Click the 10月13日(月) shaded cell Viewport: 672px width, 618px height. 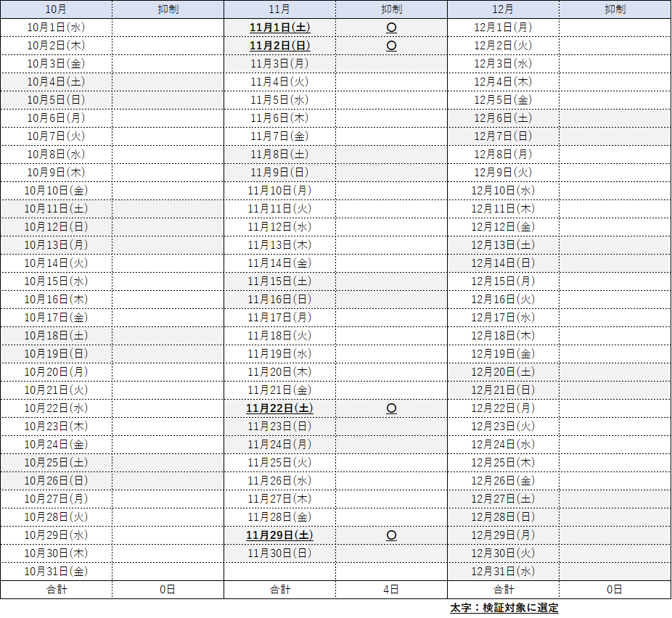(56, 245)
